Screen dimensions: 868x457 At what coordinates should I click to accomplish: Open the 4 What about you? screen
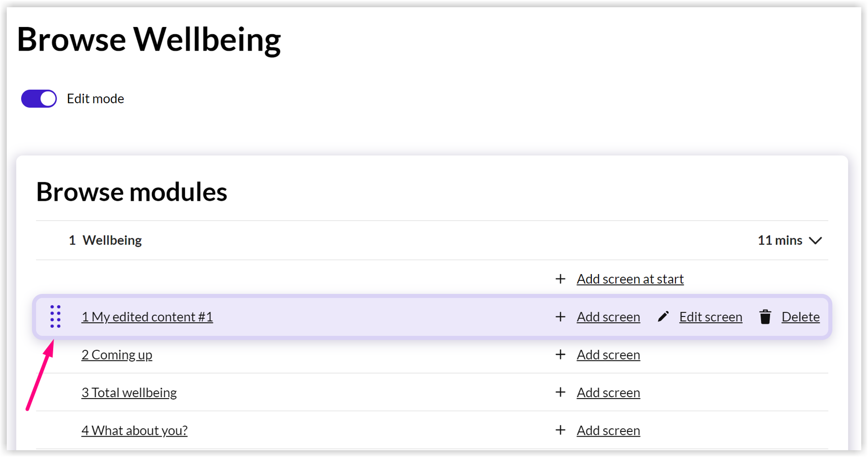(134, 430)
